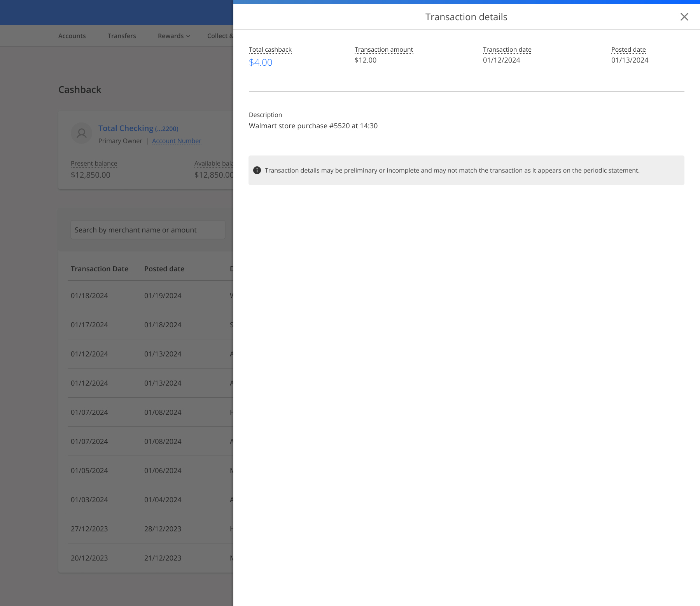Image resolution: width=700 pixels, height=606 pixels.
Task: Open the Accounts menu item
Action: [x=72, y=36]
